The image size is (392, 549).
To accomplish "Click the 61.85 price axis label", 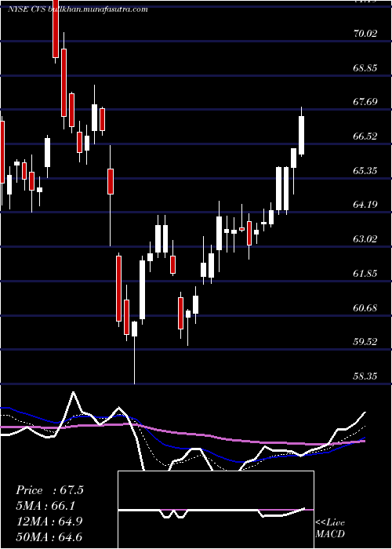I will tap(365, 274).
